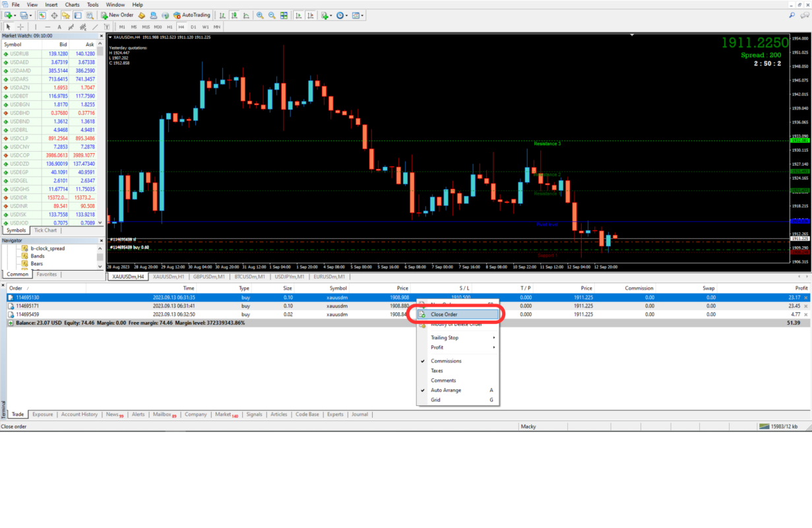Toggle the Navigator star-folder icon

65,15
